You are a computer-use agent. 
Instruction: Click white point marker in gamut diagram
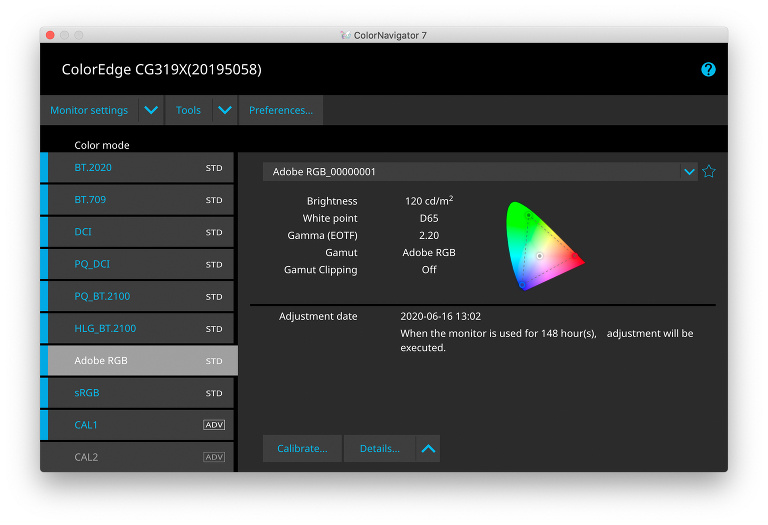pyautogui.click(x=539, y=256)
